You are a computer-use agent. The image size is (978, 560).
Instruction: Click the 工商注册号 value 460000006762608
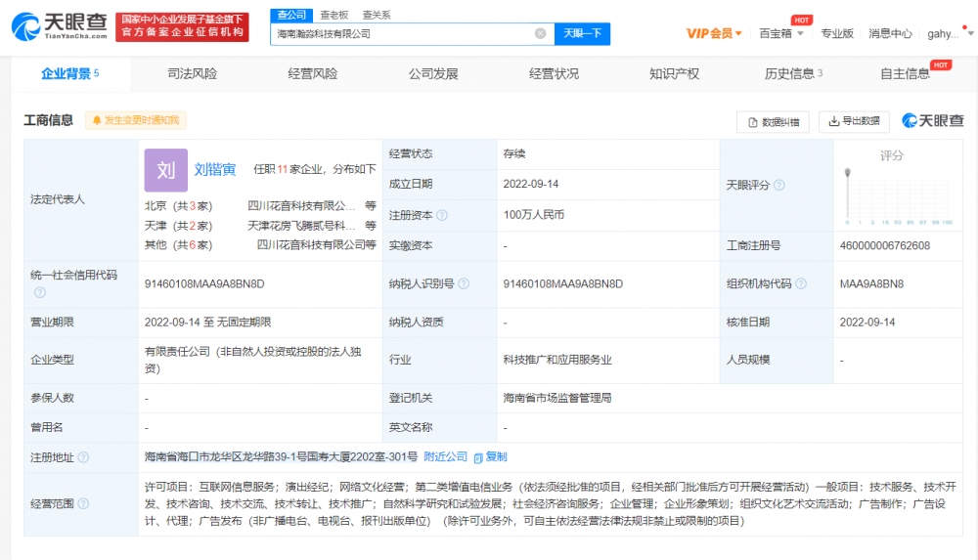(884, 245)
